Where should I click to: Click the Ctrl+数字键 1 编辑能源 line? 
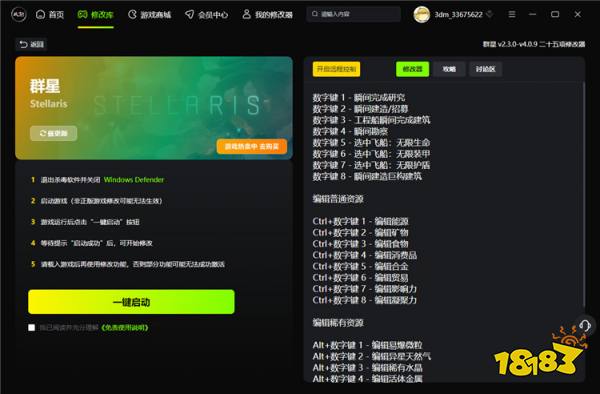click(x=360, y=221)
